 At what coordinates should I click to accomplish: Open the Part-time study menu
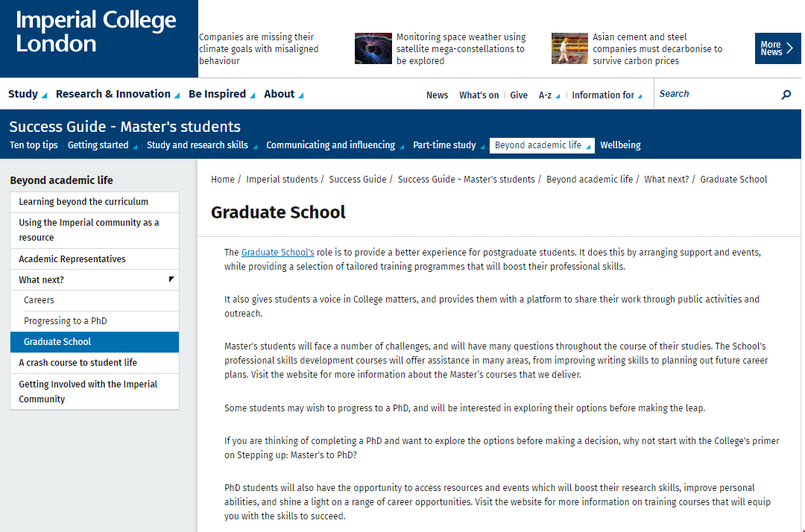pyautogui.click(x=448, y=145)
